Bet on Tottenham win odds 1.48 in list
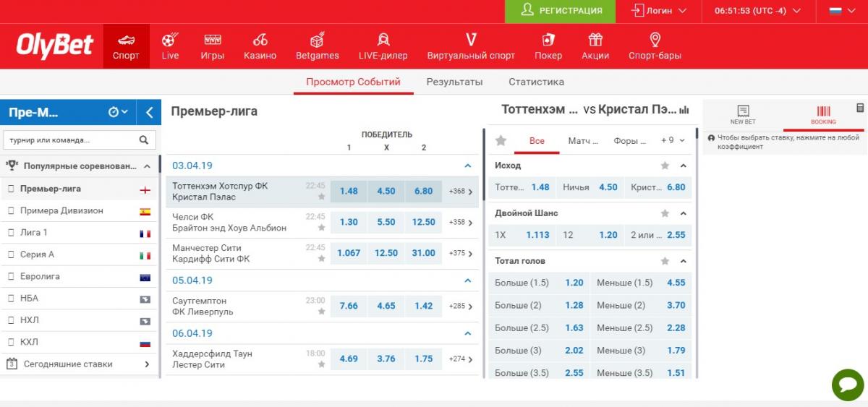The image size is (868, 407). pos(349,192)
